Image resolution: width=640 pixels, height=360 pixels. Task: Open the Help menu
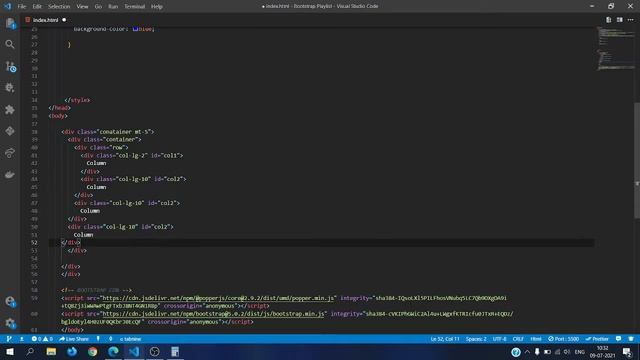click(x=157, y=7)
